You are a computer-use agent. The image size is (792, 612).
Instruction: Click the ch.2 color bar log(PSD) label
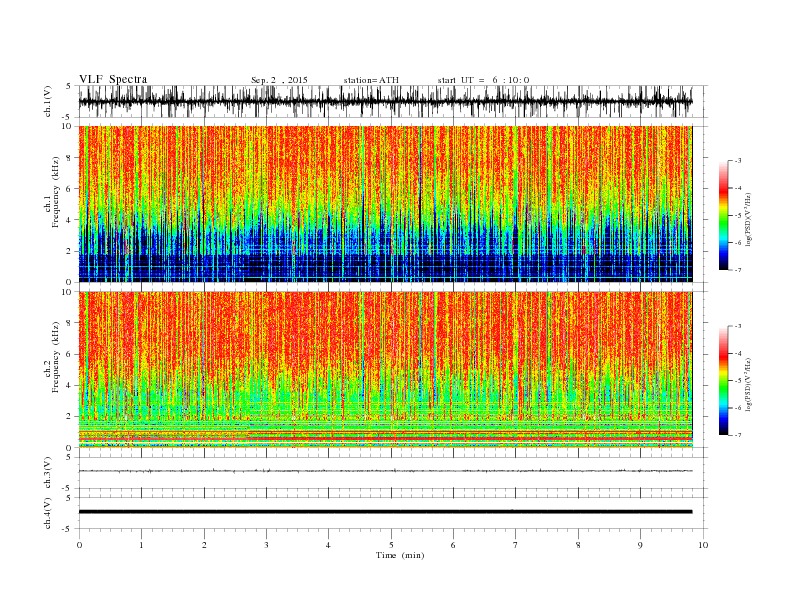point(748,383)
